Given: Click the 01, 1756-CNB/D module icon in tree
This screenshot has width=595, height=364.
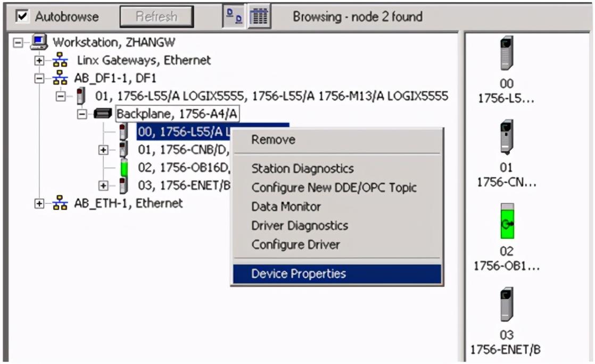Looking at the screenshot, I should click(123, 150).
